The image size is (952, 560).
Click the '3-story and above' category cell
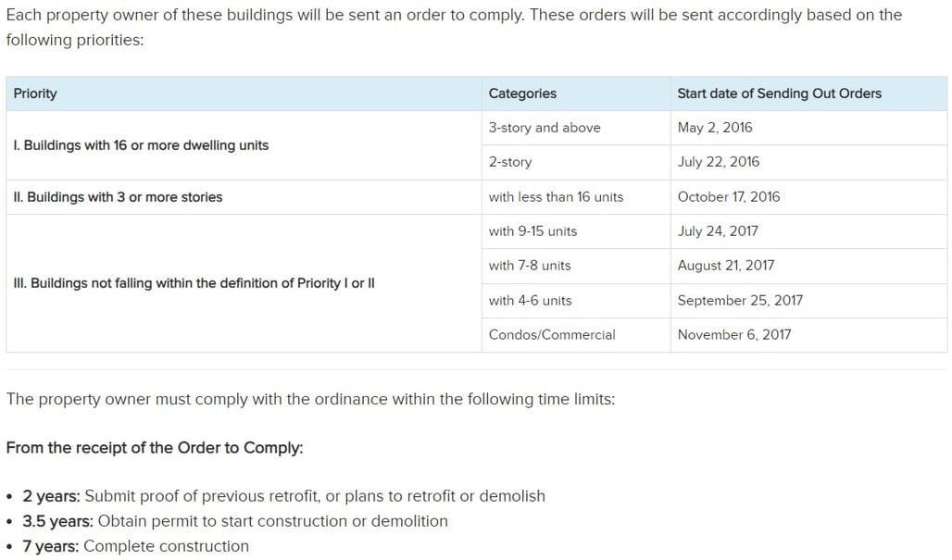(x=576, y=128)
